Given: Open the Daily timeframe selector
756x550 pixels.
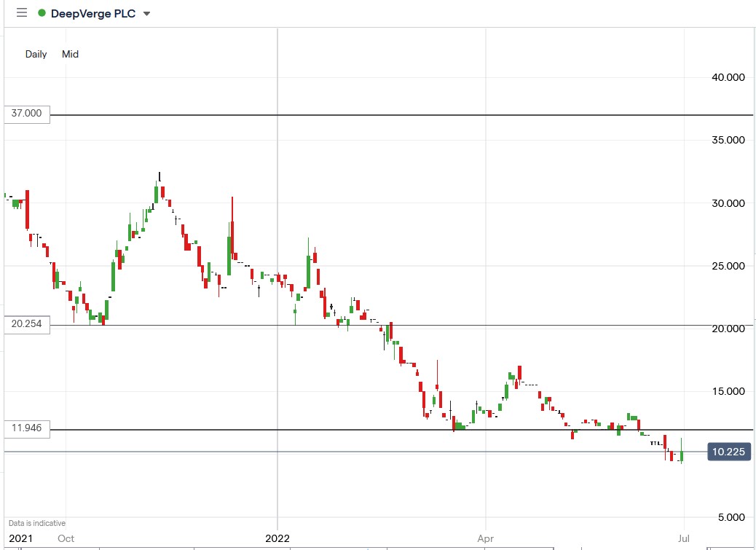Looking at the screenshot, I should tap(36, 54).
